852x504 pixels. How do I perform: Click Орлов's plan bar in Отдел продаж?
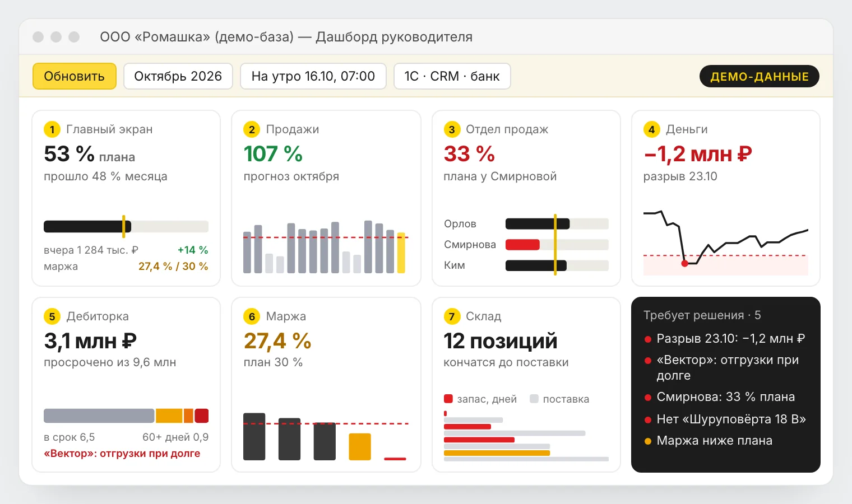[x=557, y=224]
